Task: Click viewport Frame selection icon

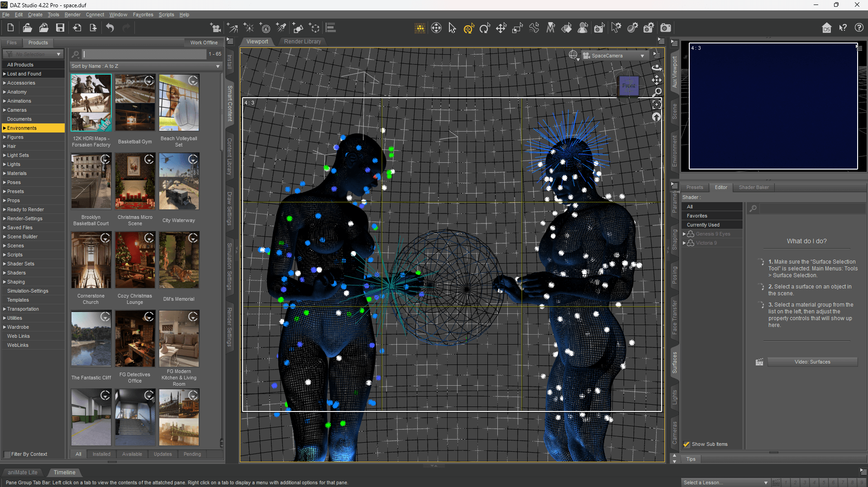Action: click(657, 104)
